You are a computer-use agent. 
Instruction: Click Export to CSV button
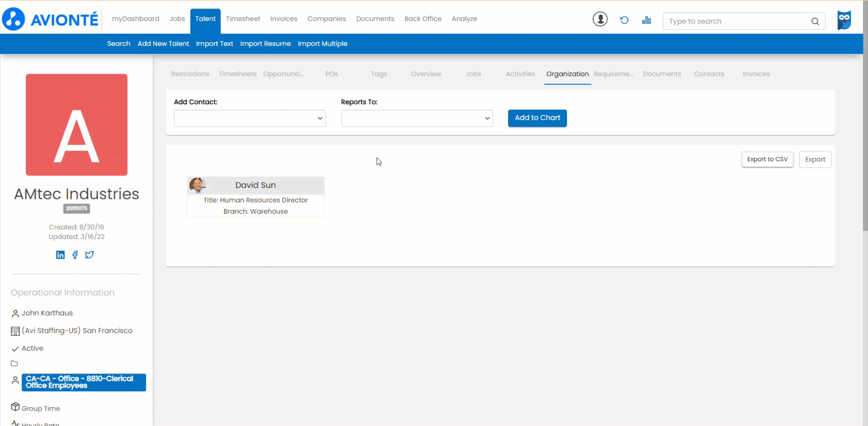[767, 159]
